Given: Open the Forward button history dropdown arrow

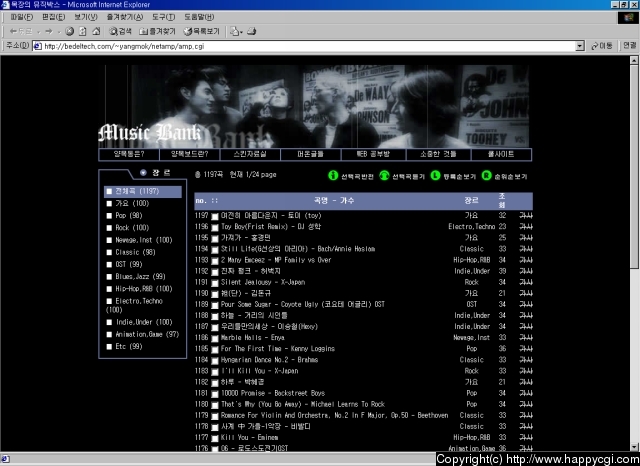Looking at the screenshot, I should tap(59, 32).
